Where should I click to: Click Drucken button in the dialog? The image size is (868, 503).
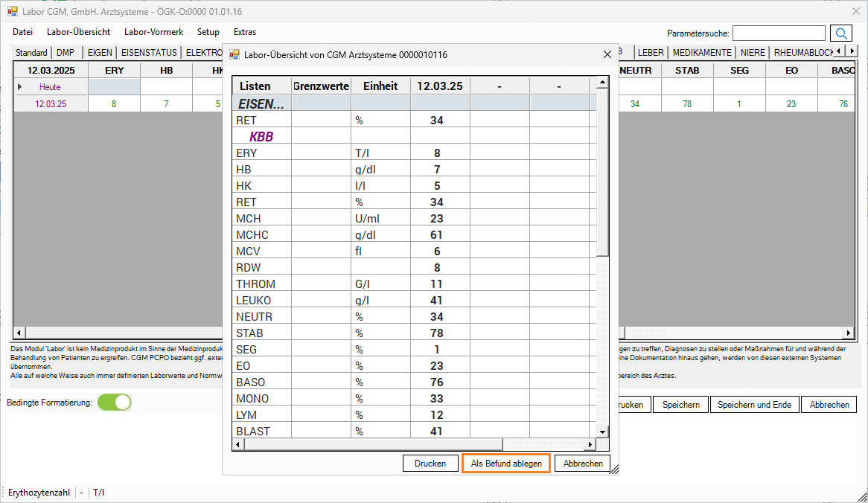[430, 463]
